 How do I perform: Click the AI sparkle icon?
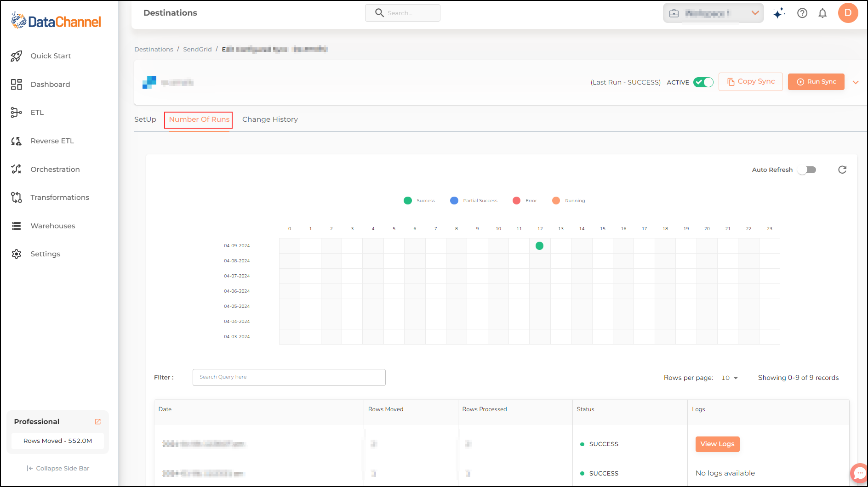point(779,13)
